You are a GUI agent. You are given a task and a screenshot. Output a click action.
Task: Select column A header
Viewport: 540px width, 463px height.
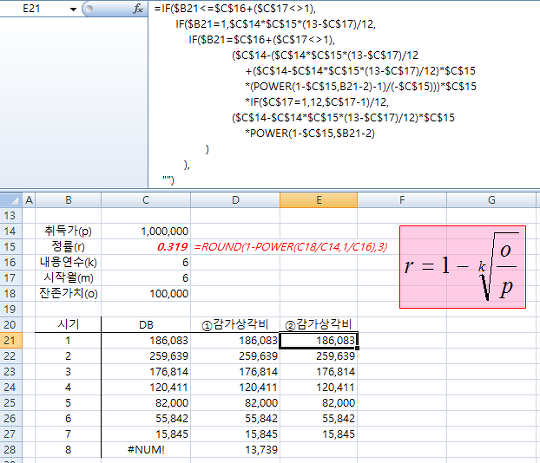point(29,200)
